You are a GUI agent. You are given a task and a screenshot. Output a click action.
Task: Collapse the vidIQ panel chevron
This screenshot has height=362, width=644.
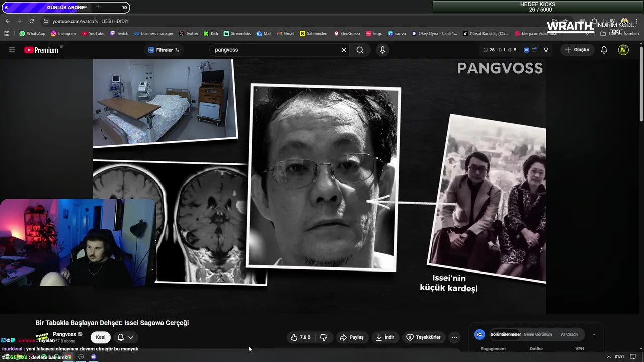594,334
